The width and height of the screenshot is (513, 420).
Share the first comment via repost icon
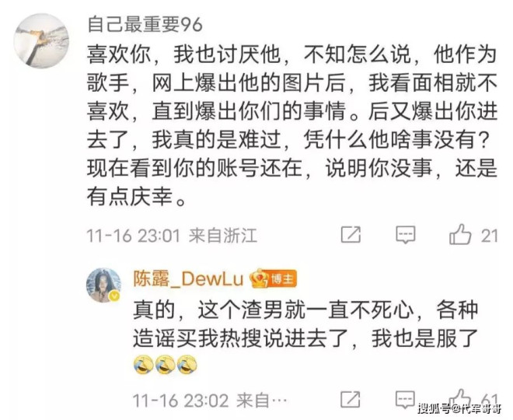[x=351, y=234]
